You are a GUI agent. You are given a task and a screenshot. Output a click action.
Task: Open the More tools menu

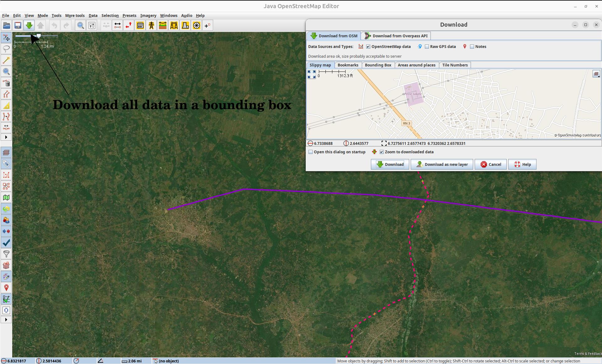[x=75, y=15]
